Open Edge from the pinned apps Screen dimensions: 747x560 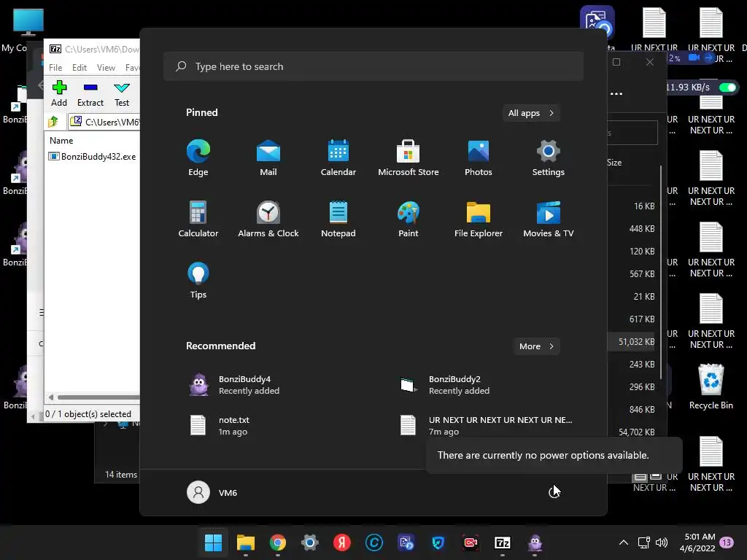click(x=198, y=158)
